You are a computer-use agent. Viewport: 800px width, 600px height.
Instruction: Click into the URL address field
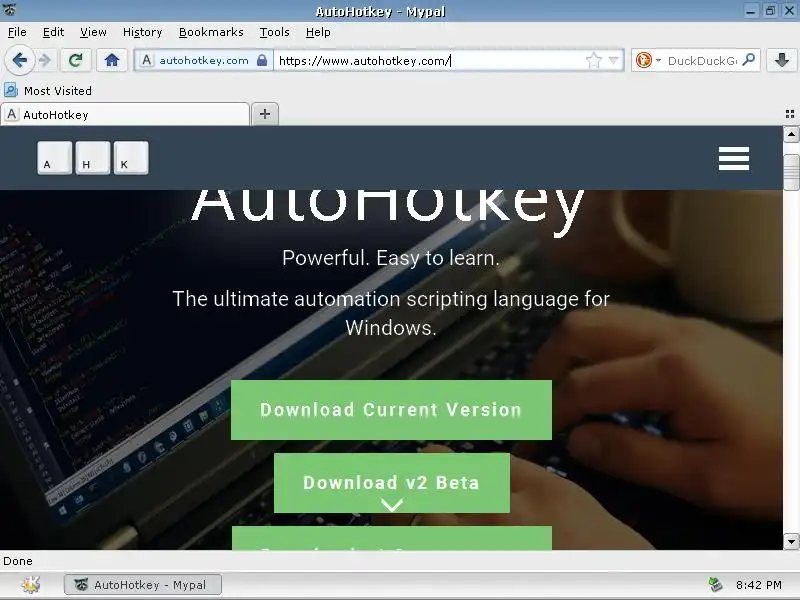pyautogui.click(x=429, y=61)
